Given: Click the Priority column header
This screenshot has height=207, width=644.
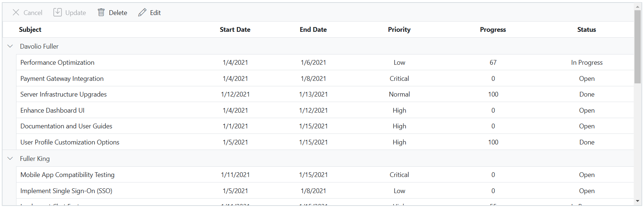Looking at the screenshot, I should [399, 30].
